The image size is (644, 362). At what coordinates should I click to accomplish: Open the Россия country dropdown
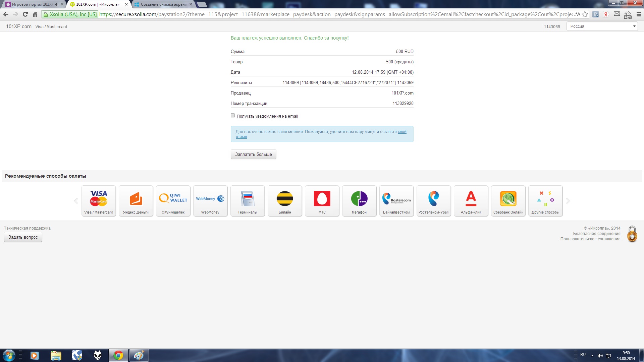[602, 26]
